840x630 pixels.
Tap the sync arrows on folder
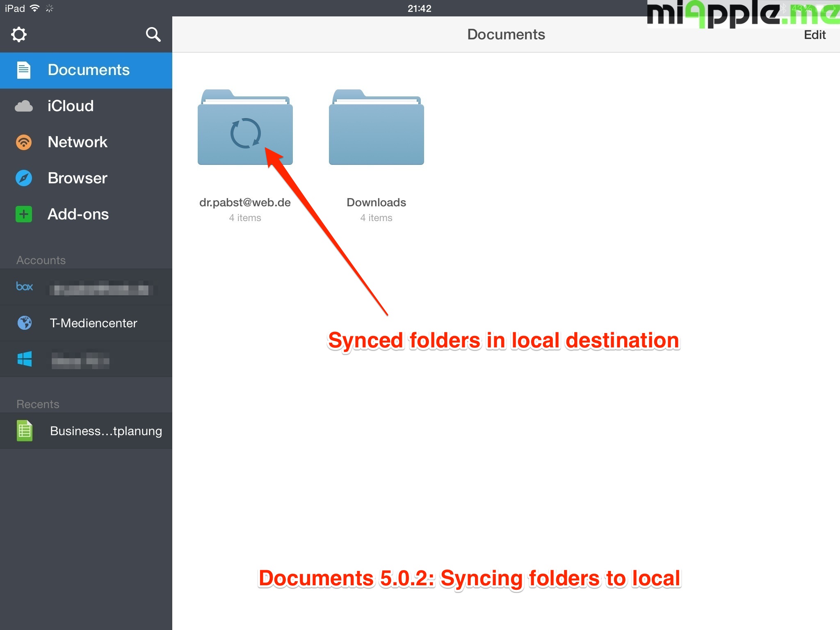coord(245,133)
